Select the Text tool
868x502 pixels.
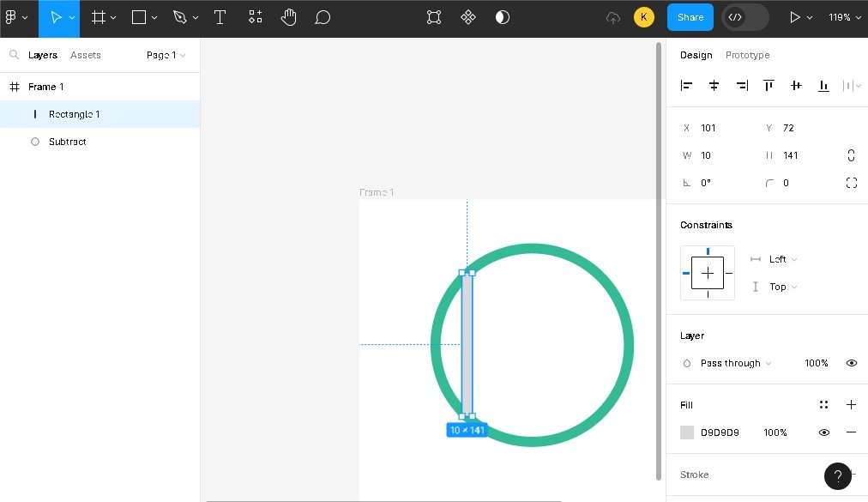point(220,17)
